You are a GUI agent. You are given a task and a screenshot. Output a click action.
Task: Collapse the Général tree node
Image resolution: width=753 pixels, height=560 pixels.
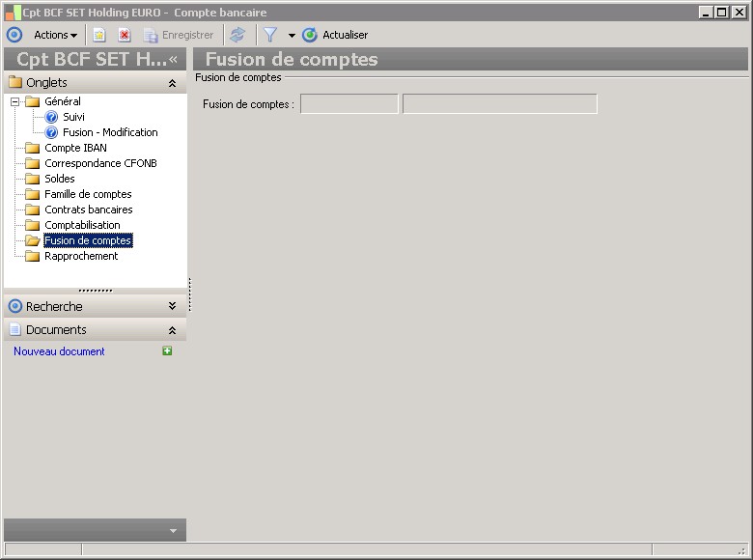click(15, 101)
